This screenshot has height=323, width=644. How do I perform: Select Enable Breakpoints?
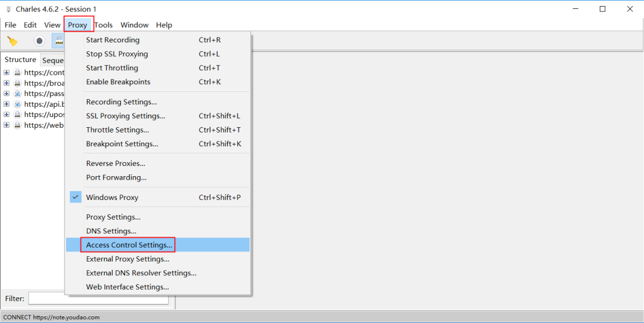[157, 82]
